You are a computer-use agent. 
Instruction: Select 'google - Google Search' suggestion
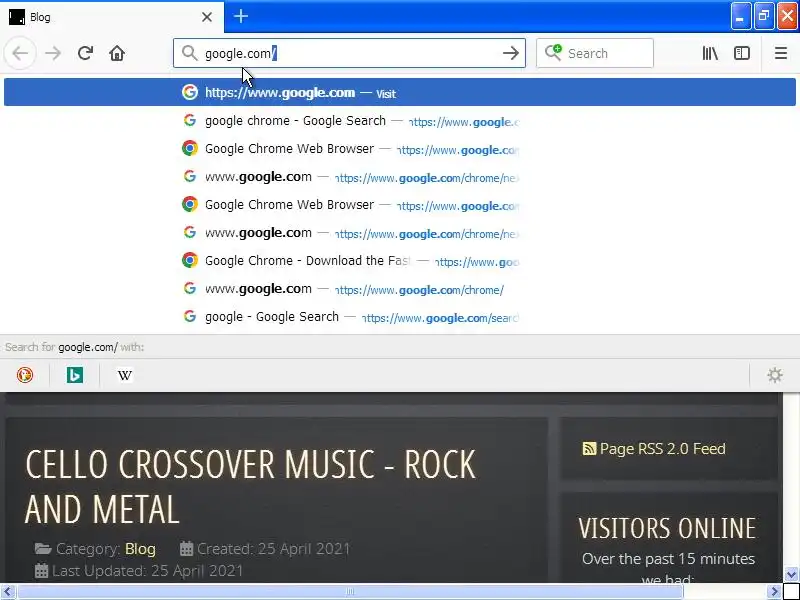point(399,317)
